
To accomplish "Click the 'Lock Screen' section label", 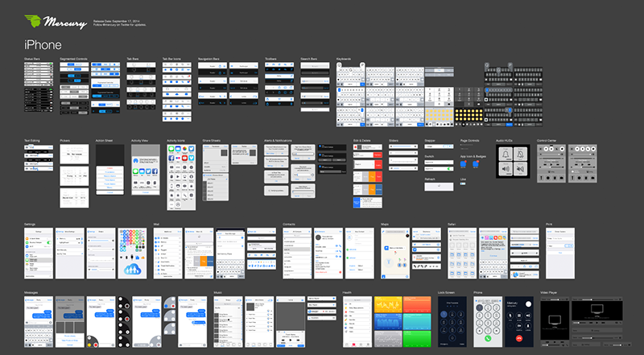I will (446, 292).
